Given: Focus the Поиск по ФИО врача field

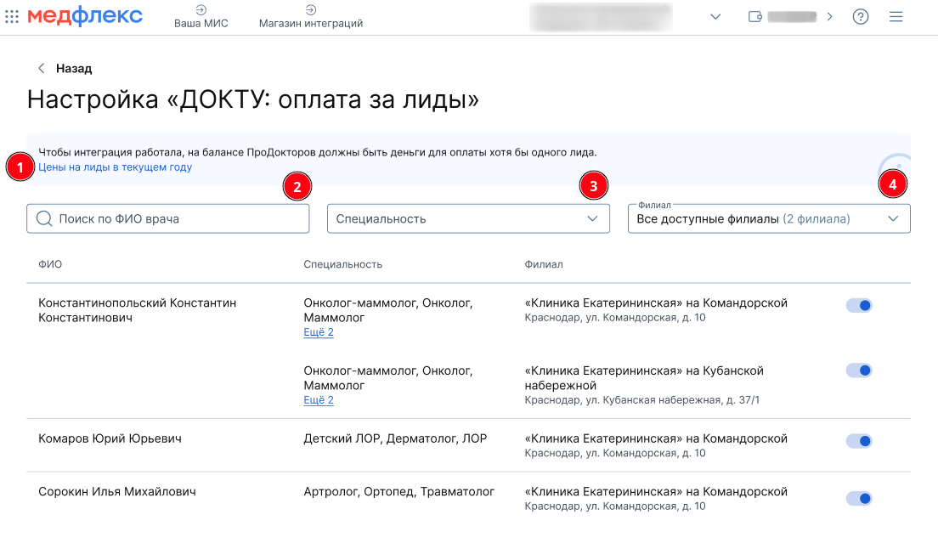Looking at the screenshot, I should point(168,218).
